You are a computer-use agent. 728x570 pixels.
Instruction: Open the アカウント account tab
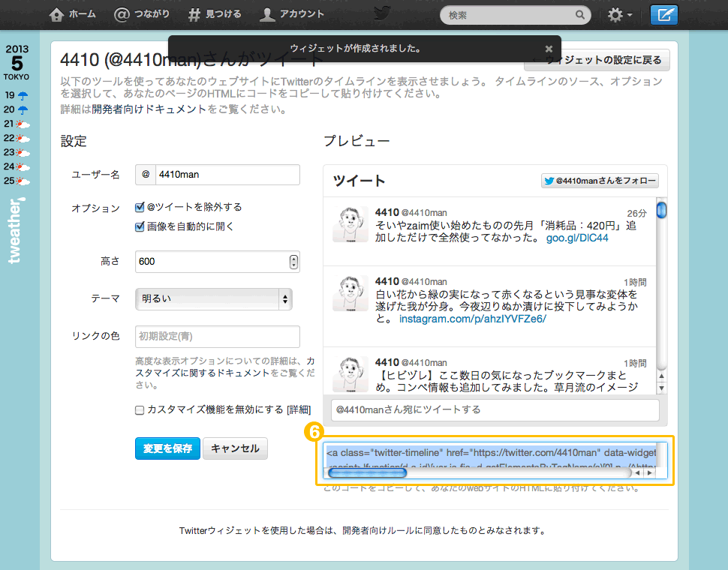[291, 14]
